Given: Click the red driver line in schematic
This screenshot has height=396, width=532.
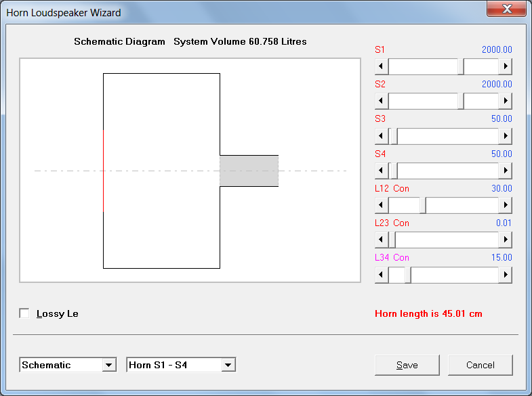Looking at the screenshot, I should [x=103, y=171].
